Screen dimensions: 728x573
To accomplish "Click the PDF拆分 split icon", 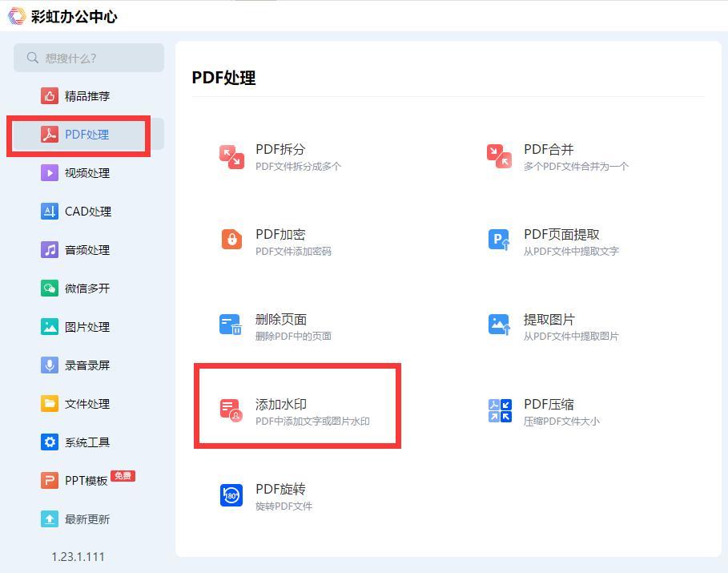I will (x=231, y=157).
